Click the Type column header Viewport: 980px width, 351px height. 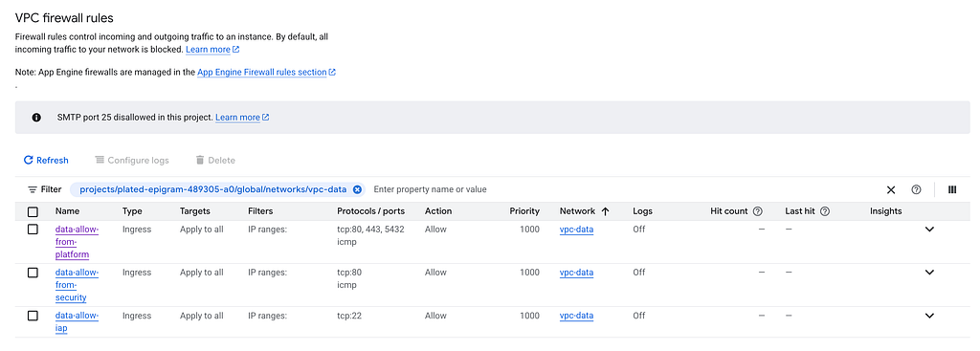tap(132, 211)
